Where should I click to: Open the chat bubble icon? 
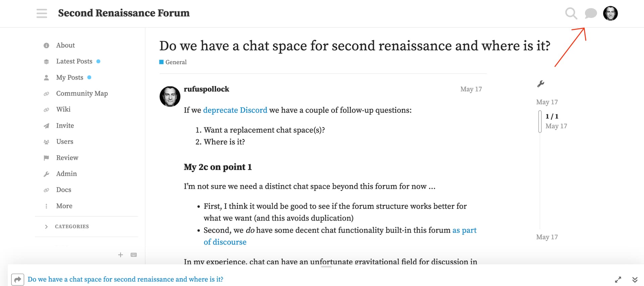(591, 13)
